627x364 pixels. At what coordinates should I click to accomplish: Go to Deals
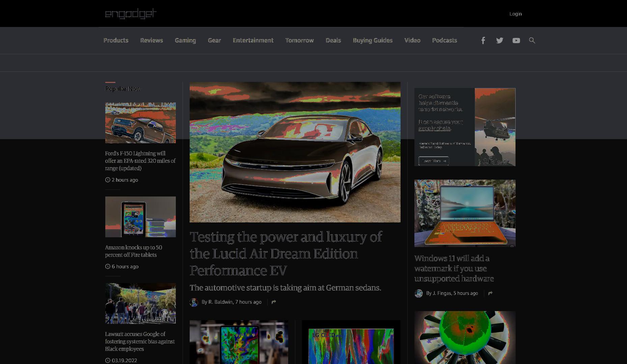pos(333,40)
